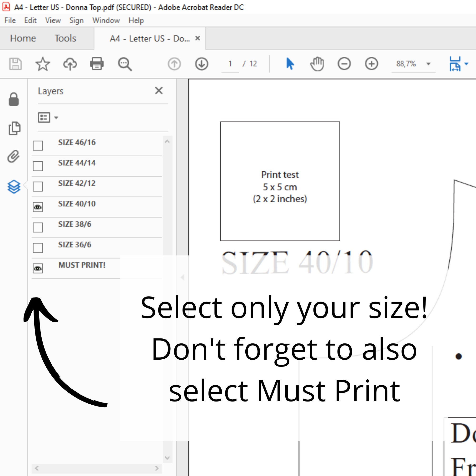
Task: Show the SIZE 46/16 layer
Action: pyautogui.click(x=38, y=146)
